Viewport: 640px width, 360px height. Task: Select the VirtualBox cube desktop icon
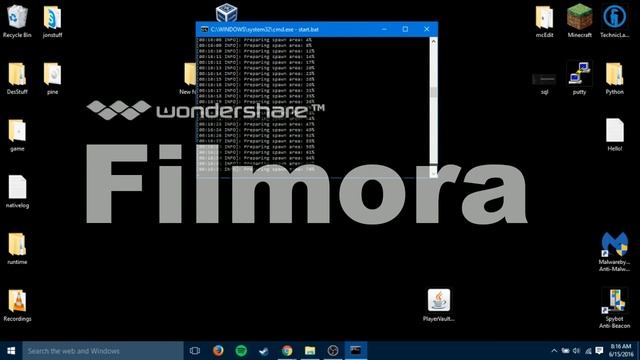tap(227, 12)
